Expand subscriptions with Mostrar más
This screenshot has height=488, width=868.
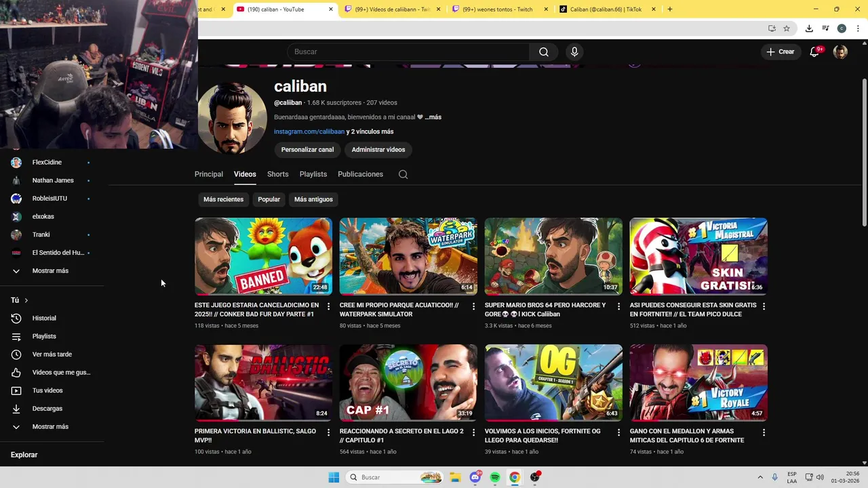point(52,271)
